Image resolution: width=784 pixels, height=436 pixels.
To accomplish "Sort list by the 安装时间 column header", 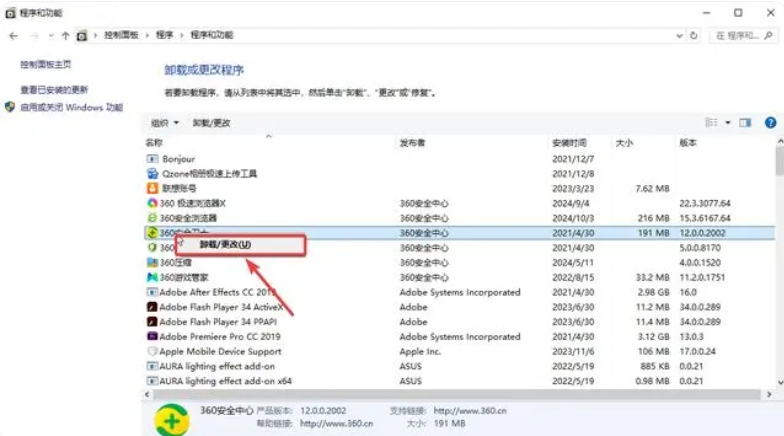I will 569,143.
